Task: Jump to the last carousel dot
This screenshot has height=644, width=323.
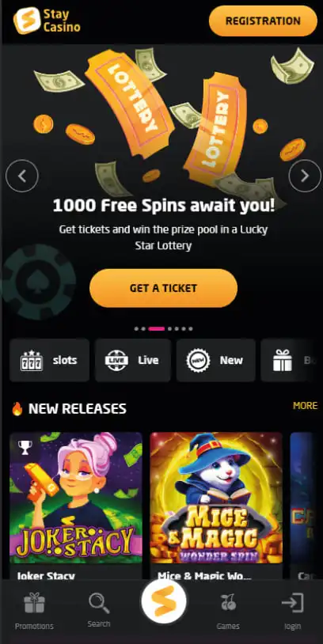Action: [x=190, y=328]
